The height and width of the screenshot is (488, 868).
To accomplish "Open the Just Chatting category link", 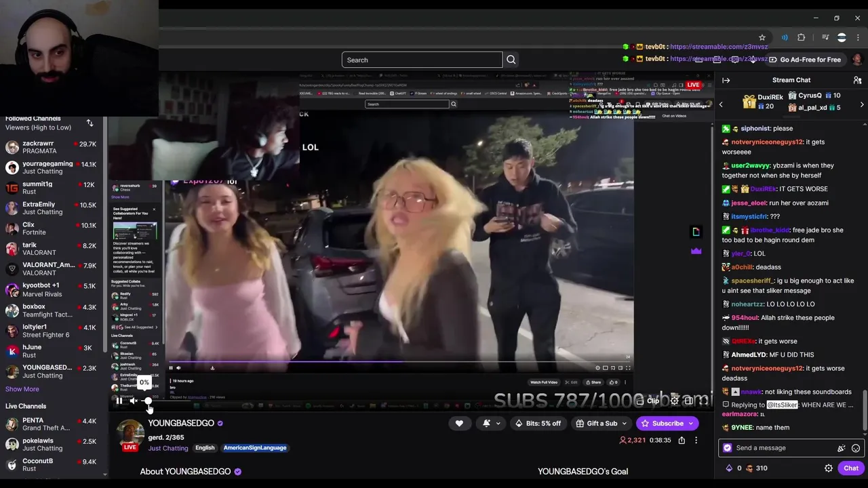I will click(168, 448).
